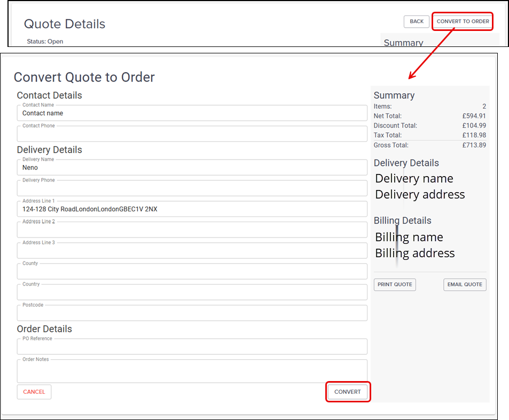Click the Convert button
This screenshot has width=509, height=420.
tap(348, 392)
